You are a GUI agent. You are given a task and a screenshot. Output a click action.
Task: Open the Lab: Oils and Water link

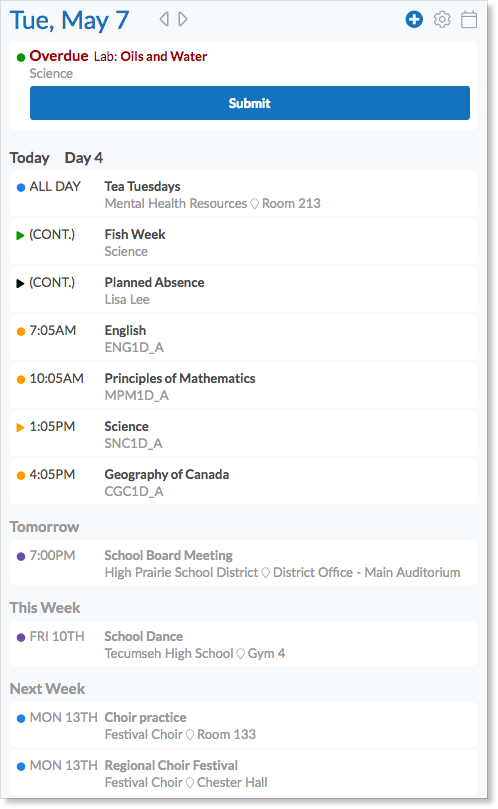(150, 56)
